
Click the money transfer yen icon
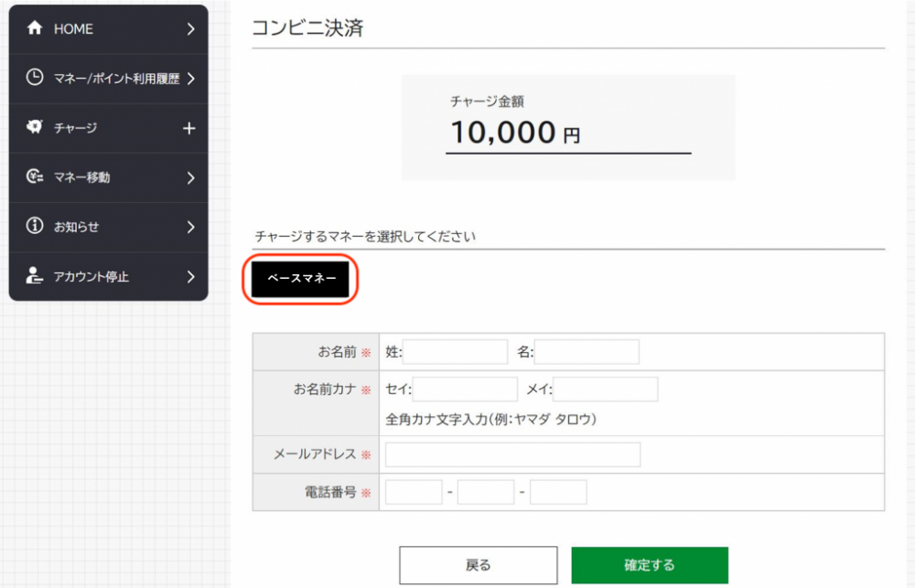tap(35, 177)
